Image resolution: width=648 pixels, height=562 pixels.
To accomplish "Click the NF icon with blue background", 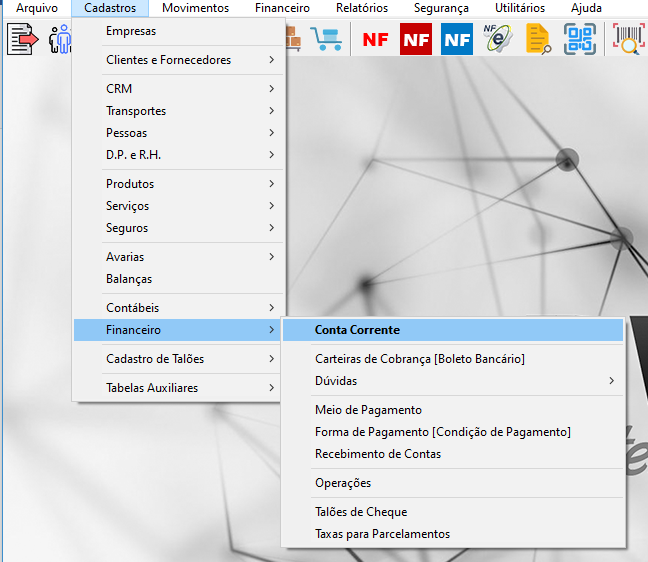I will pos(457,39).
